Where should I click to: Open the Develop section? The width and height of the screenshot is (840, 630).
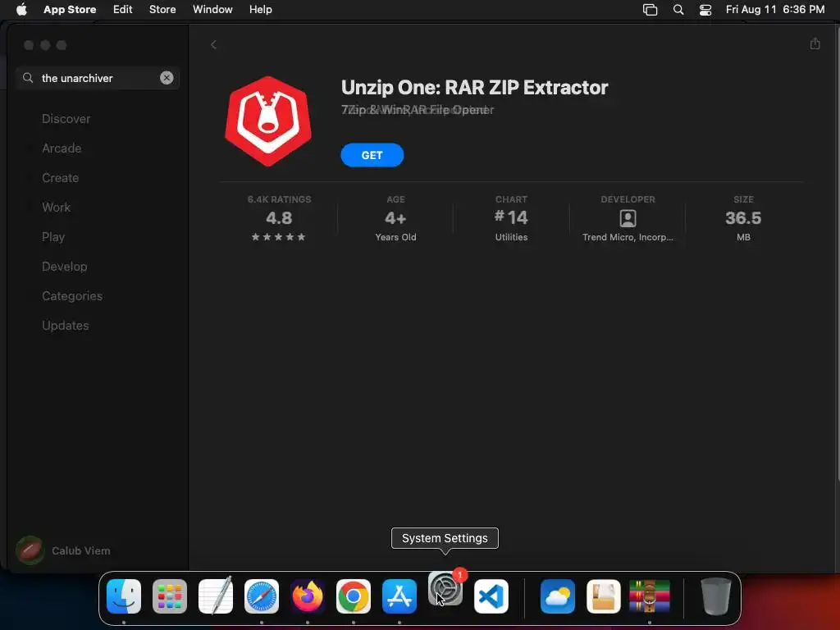(x=64, y=267)
